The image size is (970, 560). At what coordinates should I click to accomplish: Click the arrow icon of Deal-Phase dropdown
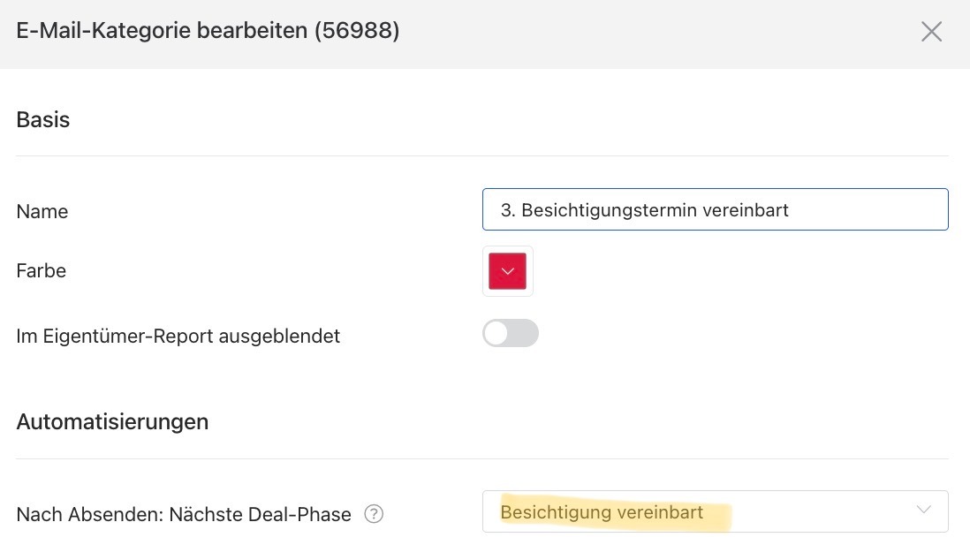(923, 510)
